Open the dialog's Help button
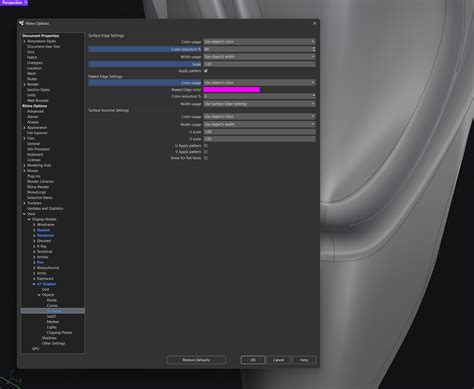This screenshot has width=474, height=389. (304, 360)
